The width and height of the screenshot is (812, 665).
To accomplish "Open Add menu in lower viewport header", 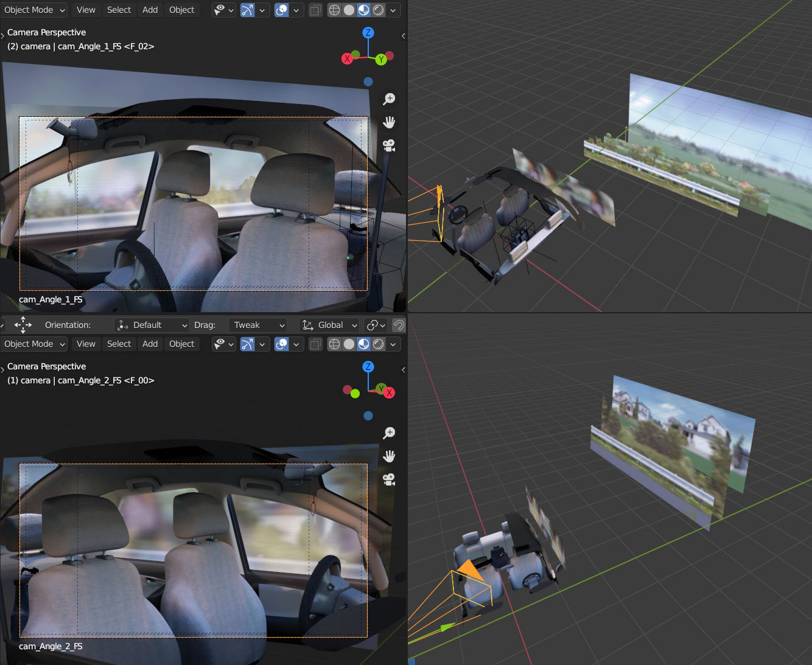I will [x=150, y=344].
